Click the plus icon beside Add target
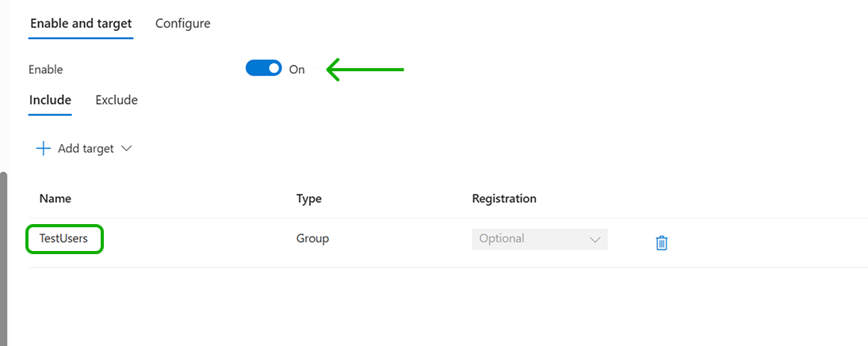The width and height of the screenshot is (868, 346). [x=44, y=148]
